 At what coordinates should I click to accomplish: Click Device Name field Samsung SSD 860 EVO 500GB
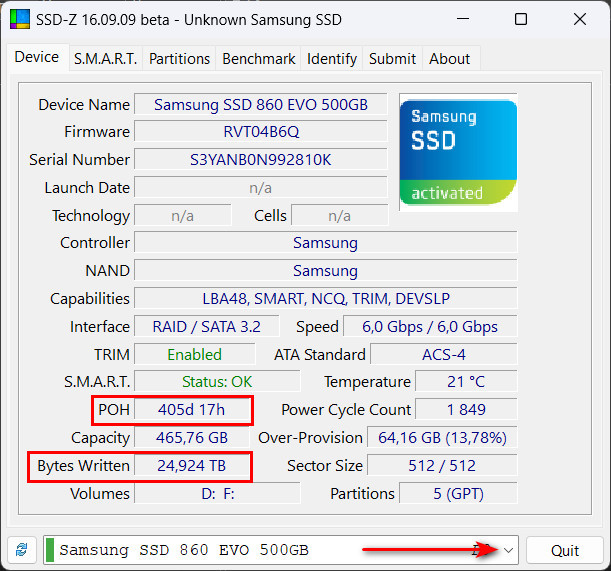261,104
